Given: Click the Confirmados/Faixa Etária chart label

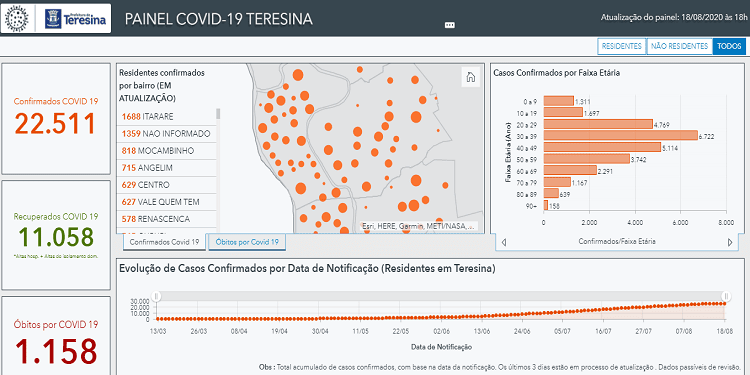Looking at the screenshot, I should 617,242.
